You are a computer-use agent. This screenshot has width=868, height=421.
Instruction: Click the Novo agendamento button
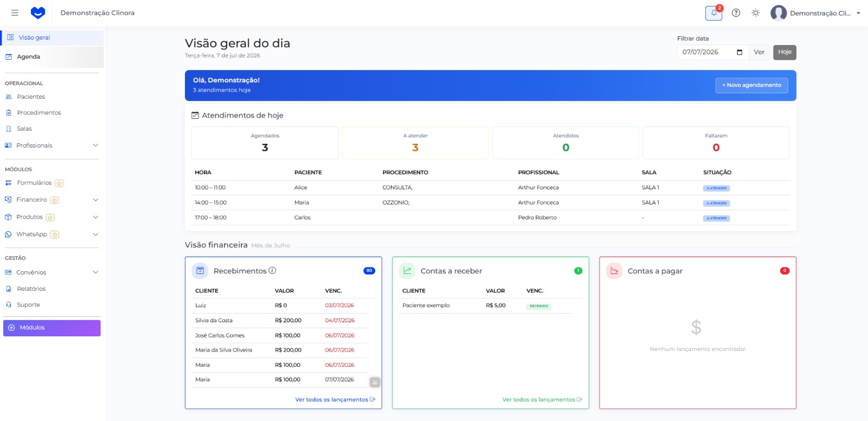click(751, 85)
